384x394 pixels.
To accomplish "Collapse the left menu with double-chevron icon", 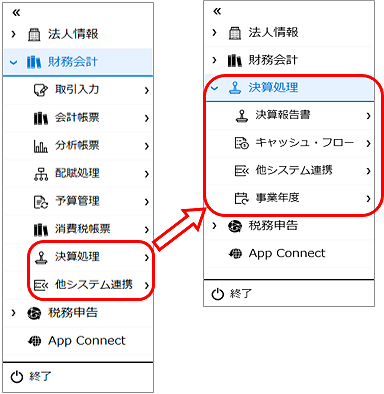I will pyautogui.click(x=16, y=13).
